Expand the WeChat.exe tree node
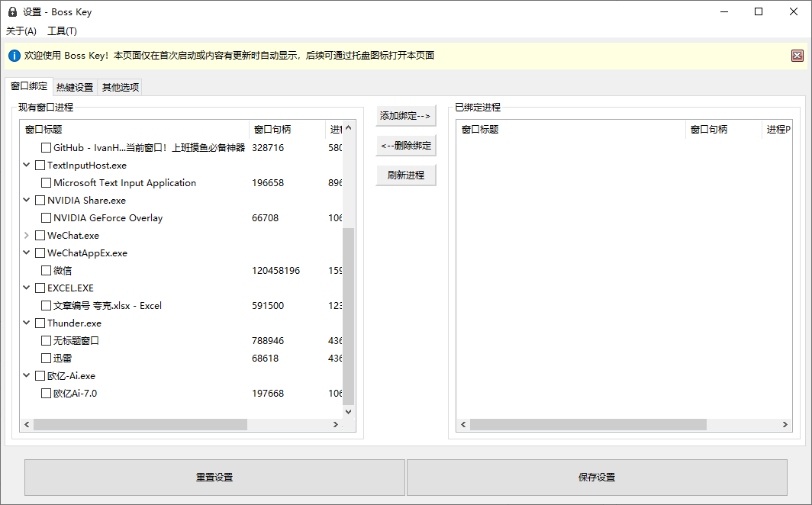The height and width of the screenshot is (505, 812). point(27,236)
